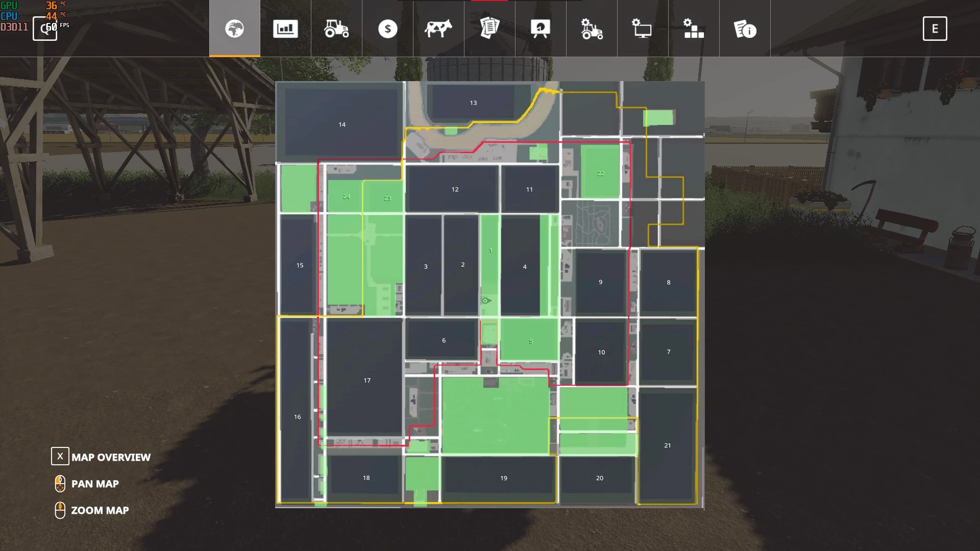Open the animals cow tab

pyautogui.click(x=438, y=29)
